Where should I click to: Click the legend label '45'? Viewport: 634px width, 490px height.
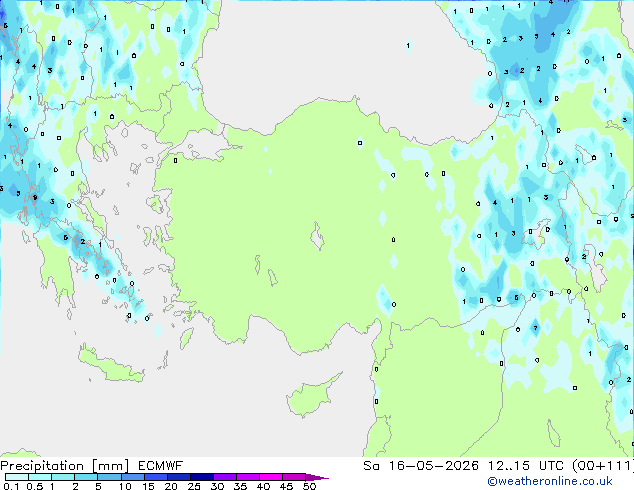[286, 486]
